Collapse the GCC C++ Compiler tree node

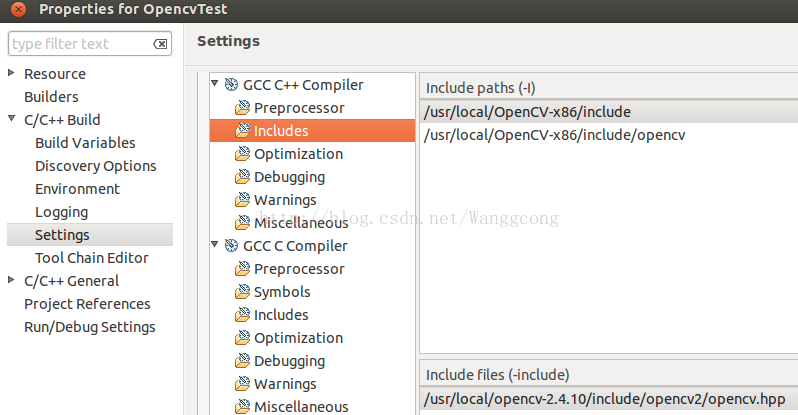[x=214, y=84]
